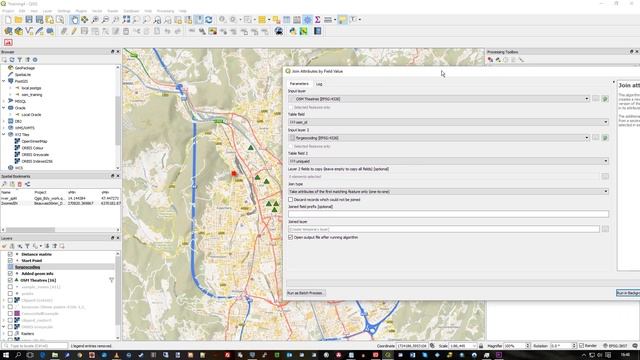Click the Run in Background button
This screenshot has height=360, width=640.
(628, 293)
